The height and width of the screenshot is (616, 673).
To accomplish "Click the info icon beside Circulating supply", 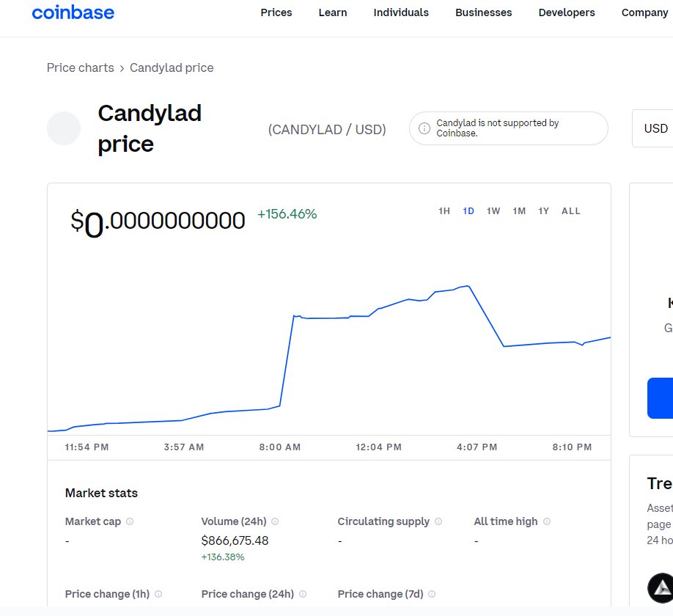I will pyautogui.click(x=438, y=521).
